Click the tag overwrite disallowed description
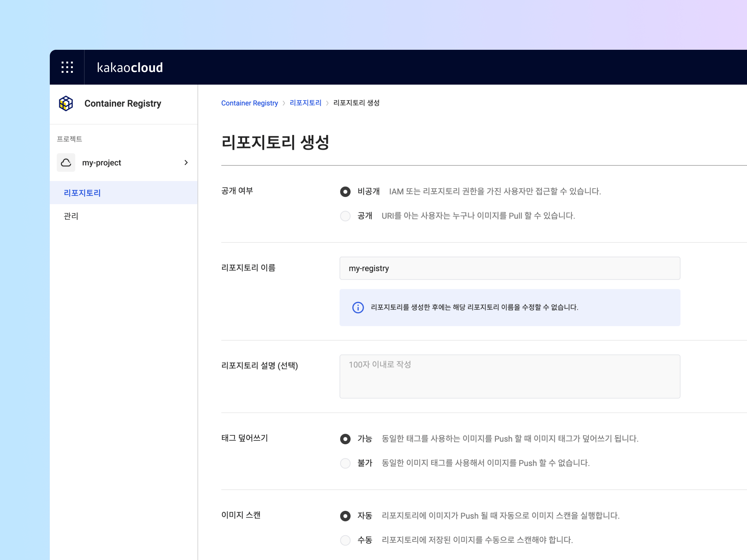 coord(486,464)
